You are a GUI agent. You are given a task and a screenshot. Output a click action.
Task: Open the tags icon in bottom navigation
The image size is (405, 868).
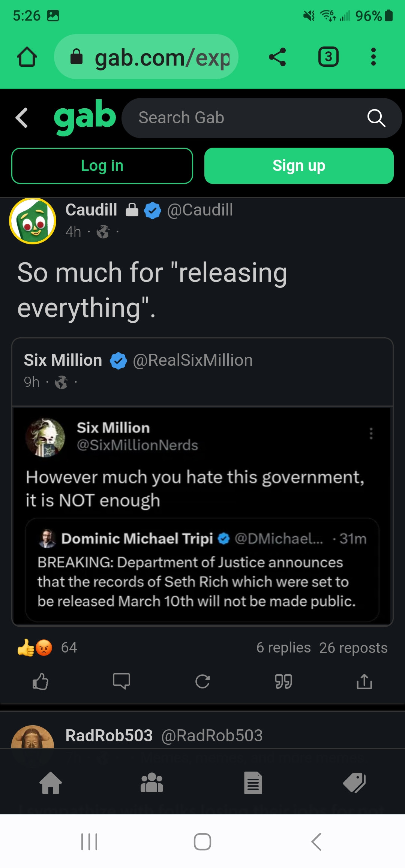coord(354,783)
